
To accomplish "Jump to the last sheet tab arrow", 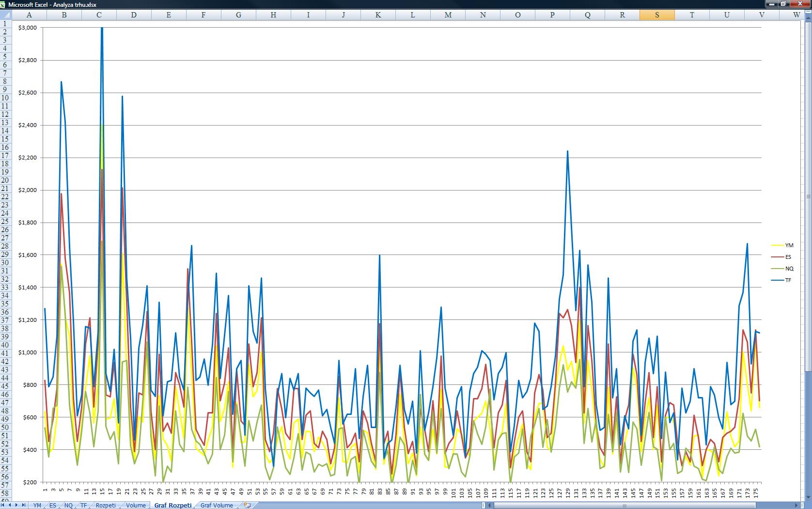I will 23,505.
